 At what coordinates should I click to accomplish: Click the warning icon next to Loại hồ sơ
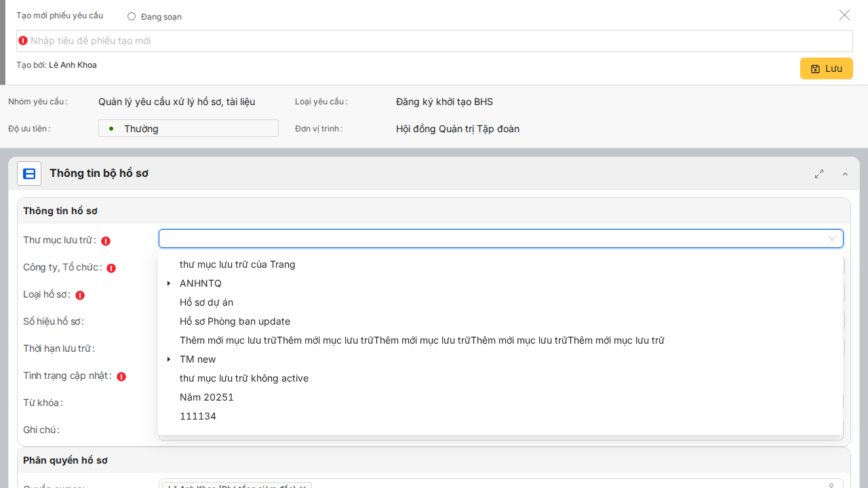click(x=80, y=295)
